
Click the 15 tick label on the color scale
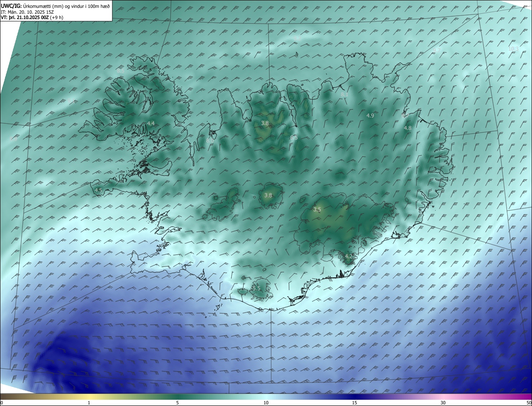click(x=355, y=403)
